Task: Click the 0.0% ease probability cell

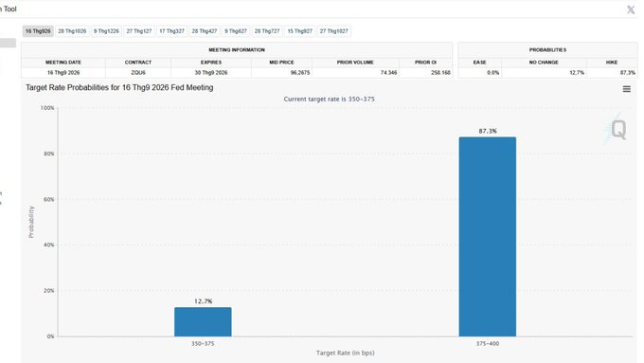Action: point(480,73)
